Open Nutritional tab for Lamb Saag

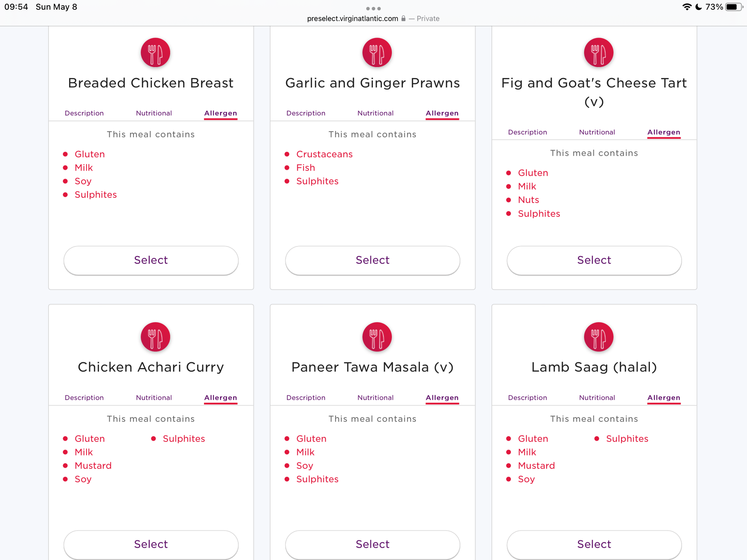[x=597, y=398]
